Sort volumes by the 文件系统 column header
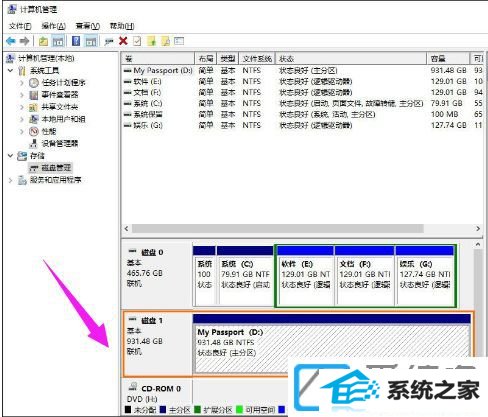Viewport: 488px width, 417px height. 257,59
